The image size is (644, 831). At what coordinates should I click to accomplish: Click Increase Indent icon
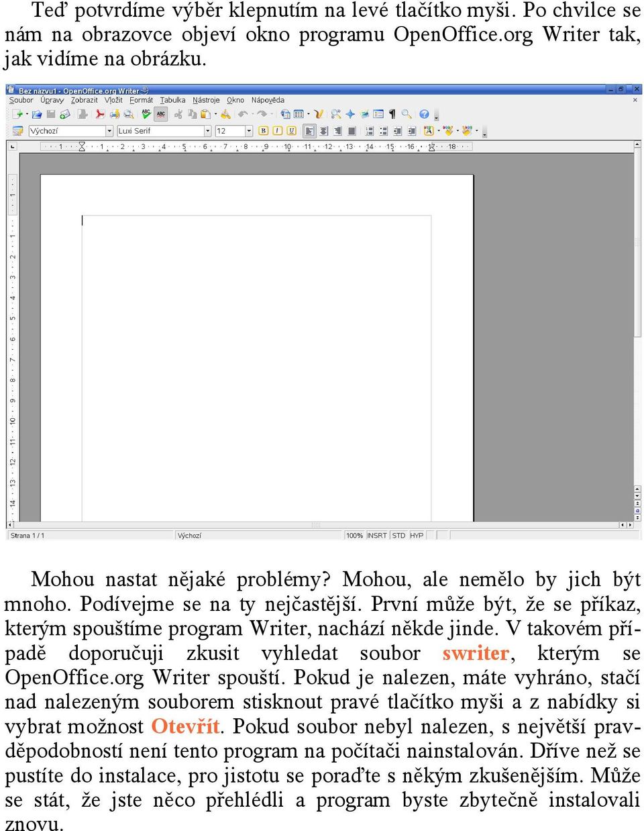pyautogui.click(x=411, y=131)
